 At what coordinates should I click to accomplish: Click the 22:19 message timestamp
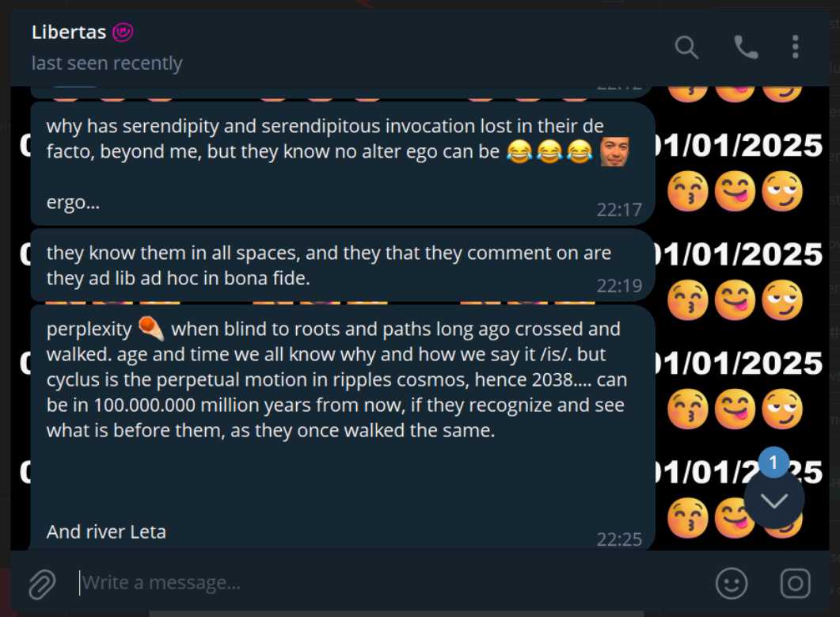click(619, 286)
